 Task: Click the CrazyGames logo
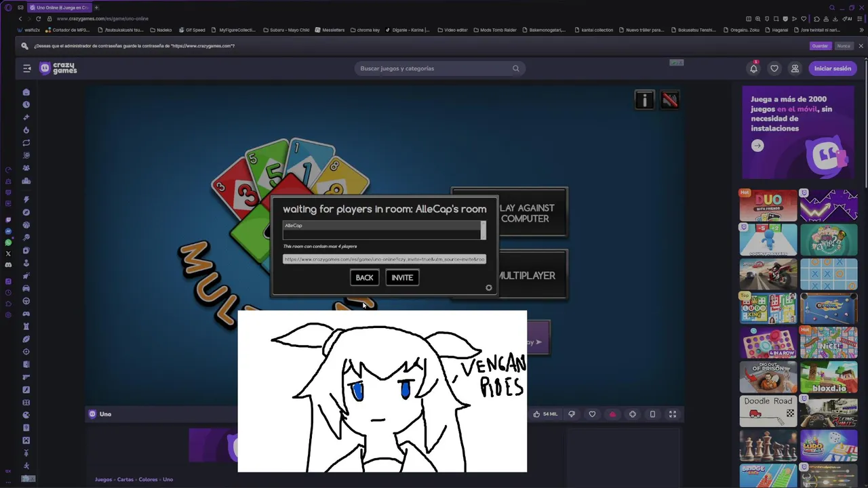coord(58,68)
